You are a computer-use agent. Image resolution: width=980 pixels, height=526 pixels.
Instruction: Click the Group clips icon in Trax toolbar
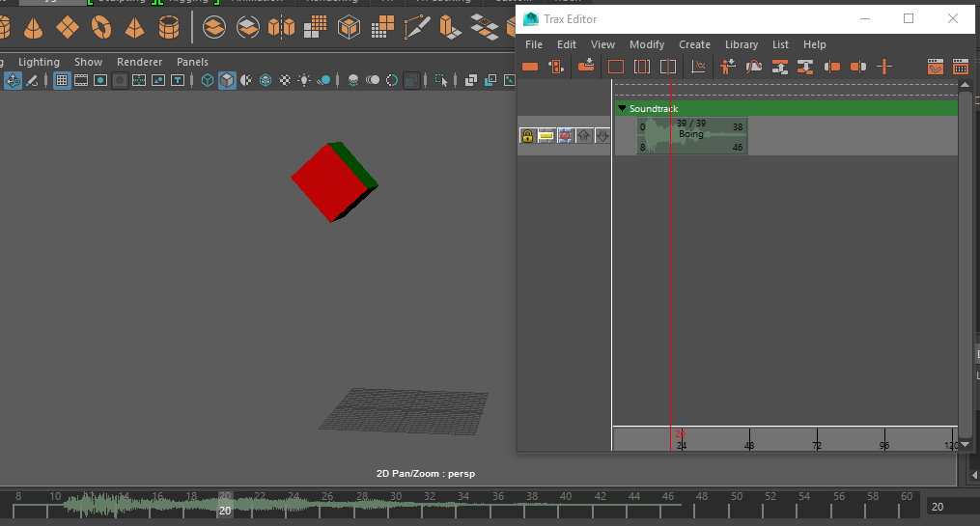pos(779,67)
